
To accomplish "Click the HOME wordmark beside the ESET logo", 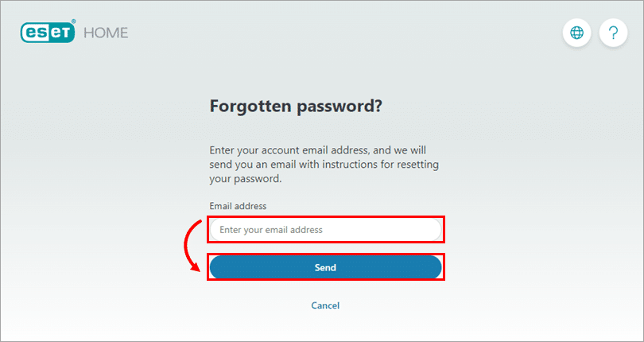I will pos(104,33).
